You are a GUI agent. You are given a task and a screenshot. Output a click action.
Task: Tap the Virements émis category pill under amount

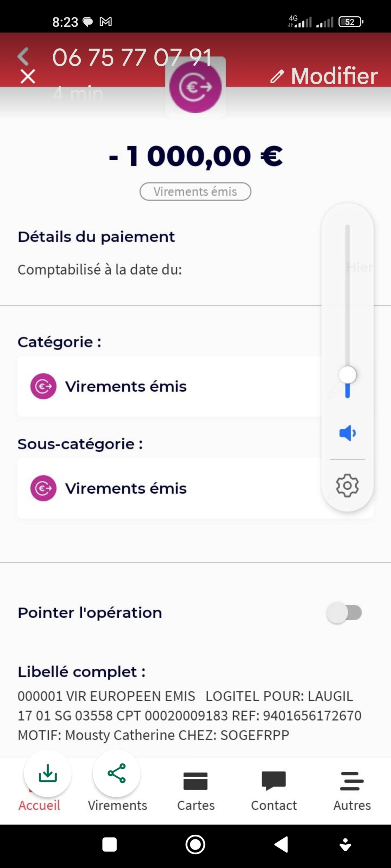[x=195, y=191]
